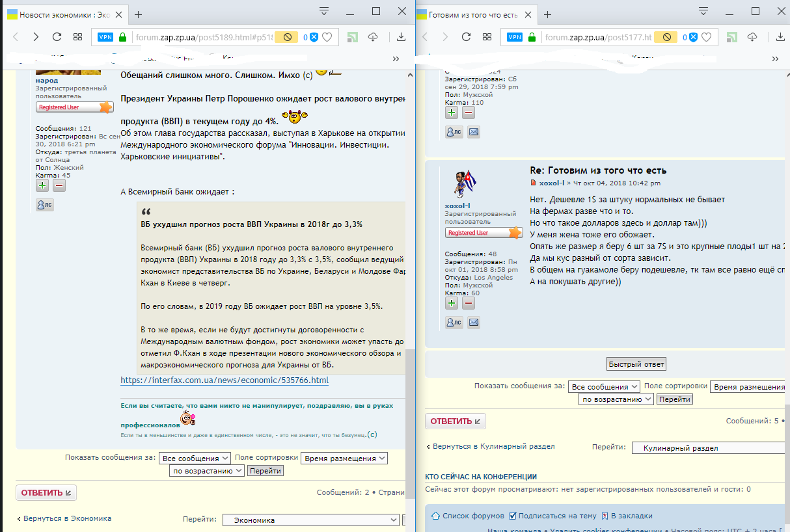790x532 pixels.
Task: Click the plus karma button for user народ
Action: [x=42, y=185]
